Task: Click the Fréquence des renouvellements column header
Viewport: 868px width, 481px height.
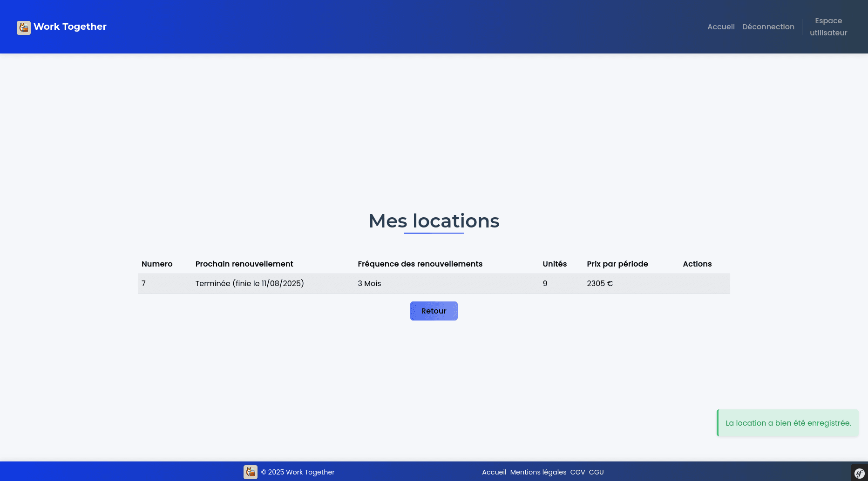Action: [x=420, y=264]
